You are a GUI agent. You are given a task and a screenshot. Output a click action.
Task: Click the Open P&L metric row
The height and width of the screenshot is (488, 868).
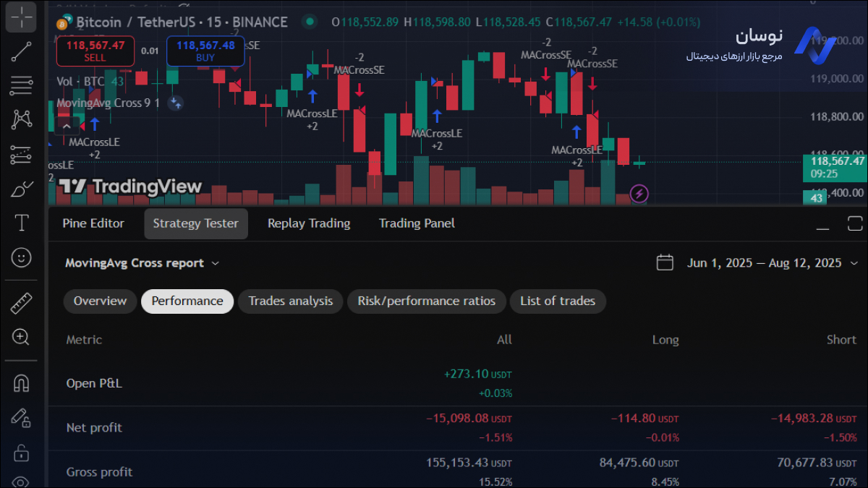459,383
